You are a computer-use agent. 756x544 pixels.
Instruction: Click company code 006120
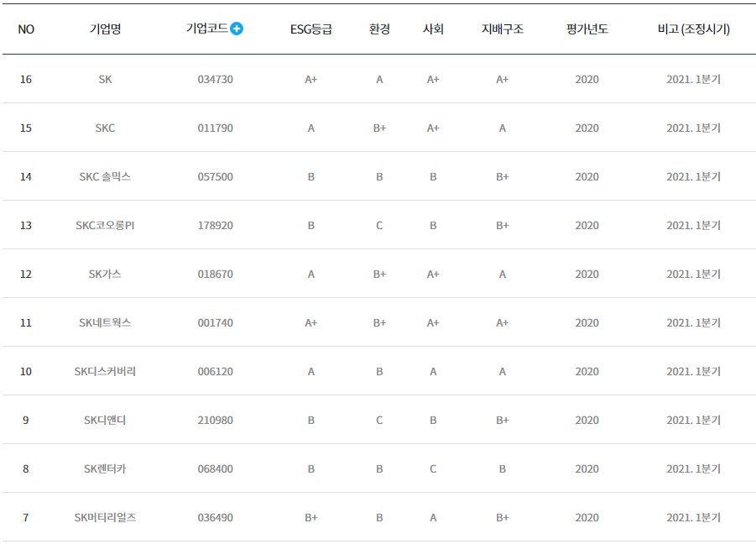tap(215, 371)
